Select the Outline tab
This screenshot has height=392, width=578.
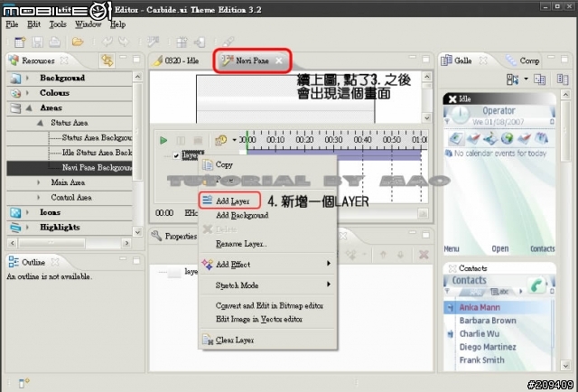[33, 262]
